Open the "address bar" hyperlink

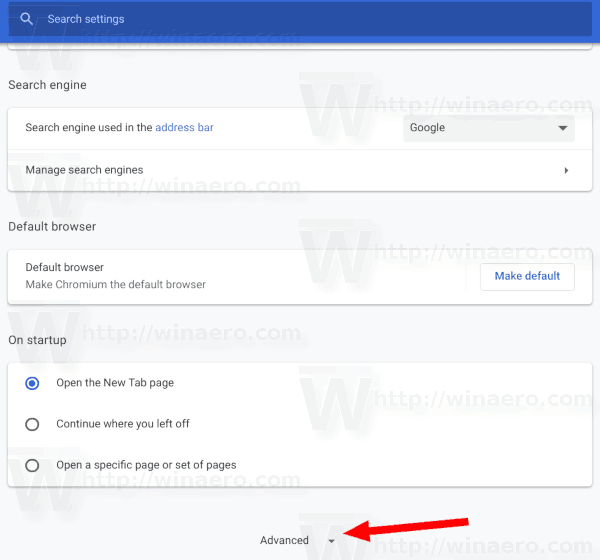click(184, 128)
